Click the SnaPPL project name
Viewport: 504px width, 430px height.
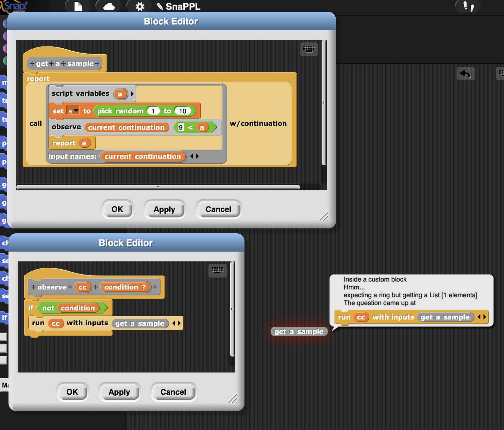(183, 7)
